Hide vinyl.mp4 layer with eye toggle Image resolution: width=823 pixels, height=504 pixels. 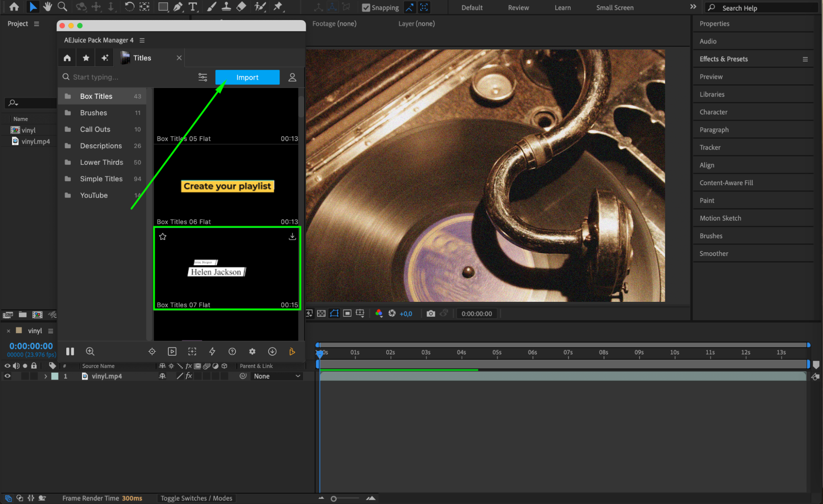[x=7, y=376]
